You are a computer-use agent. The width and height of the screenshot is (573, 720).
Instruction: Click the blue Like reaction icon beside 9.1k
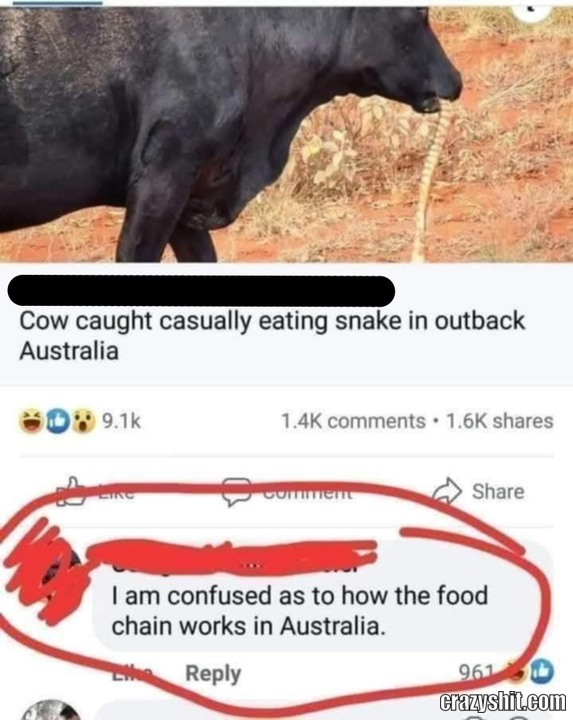[57, 421]
